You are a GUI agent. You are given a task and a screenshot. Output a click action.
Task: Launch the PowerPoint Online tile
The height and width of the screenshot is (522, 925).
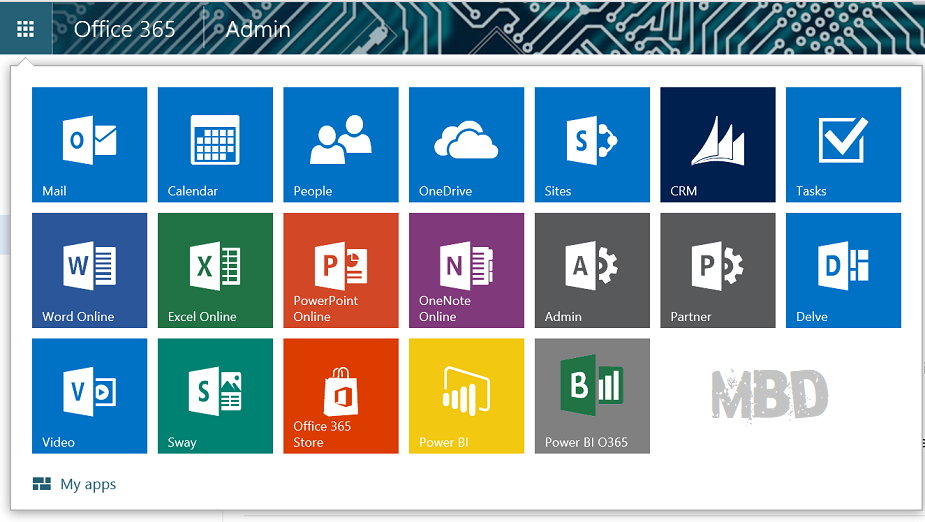coord(341,270)
